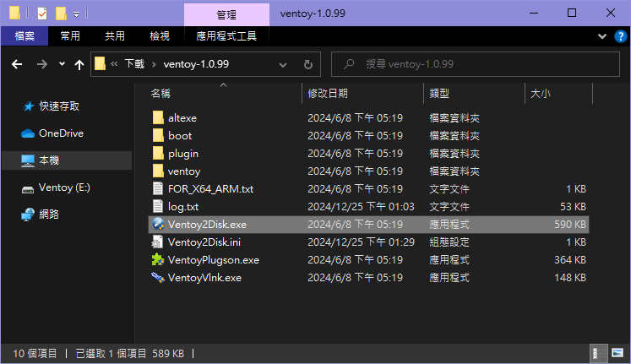Screen dimensions: 631x364
Task: Click the Ventoy2Disk.ini settings file icon
Action: coord(157,242)
